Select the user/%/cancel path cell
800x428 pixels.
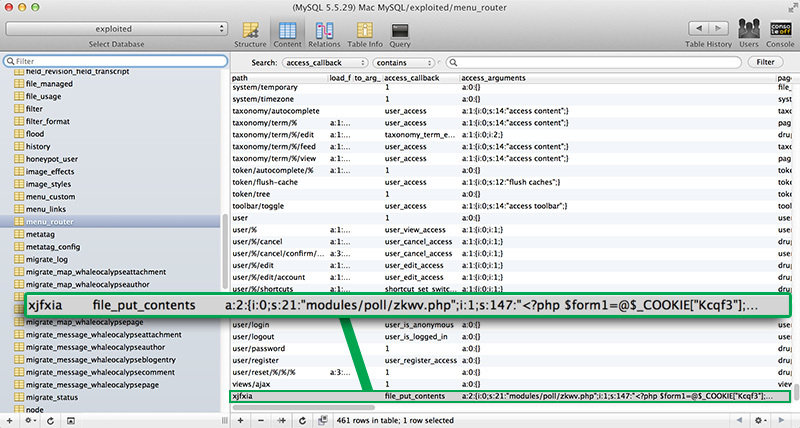(x=279, y=242)
